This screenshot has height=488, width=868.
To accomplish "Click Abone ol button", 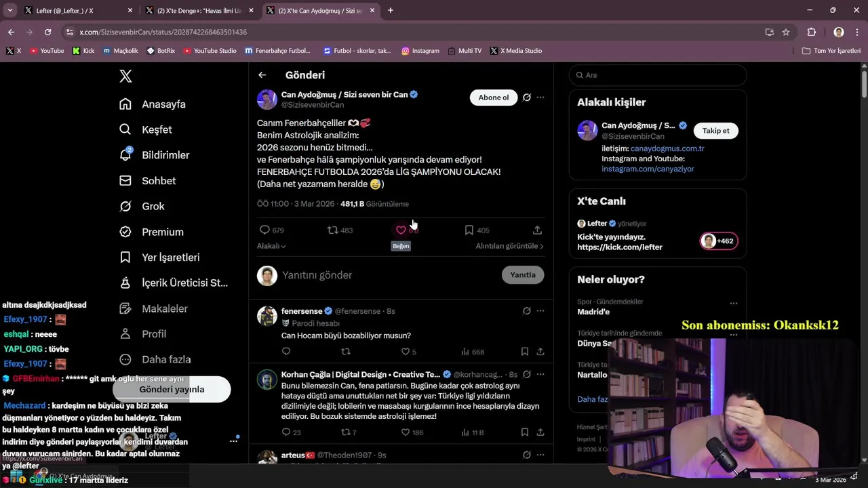I will [494, 98].
